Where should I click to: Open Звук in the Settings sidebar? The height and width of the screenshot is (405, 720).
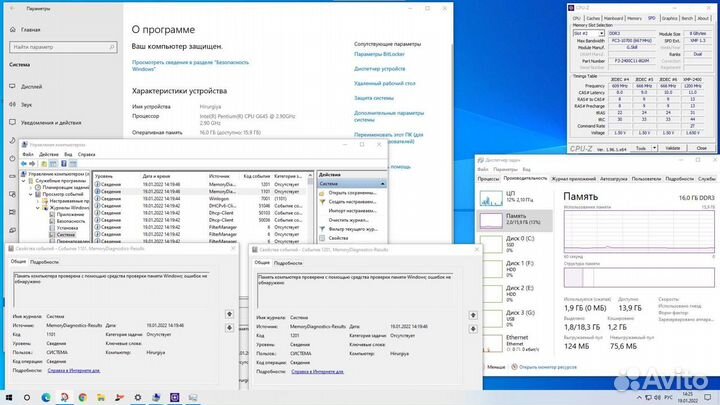tap(27, 103)
